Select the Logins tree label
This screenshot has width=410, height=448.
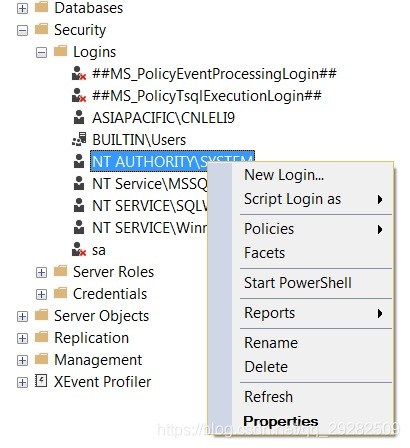(x=95, y=52)
